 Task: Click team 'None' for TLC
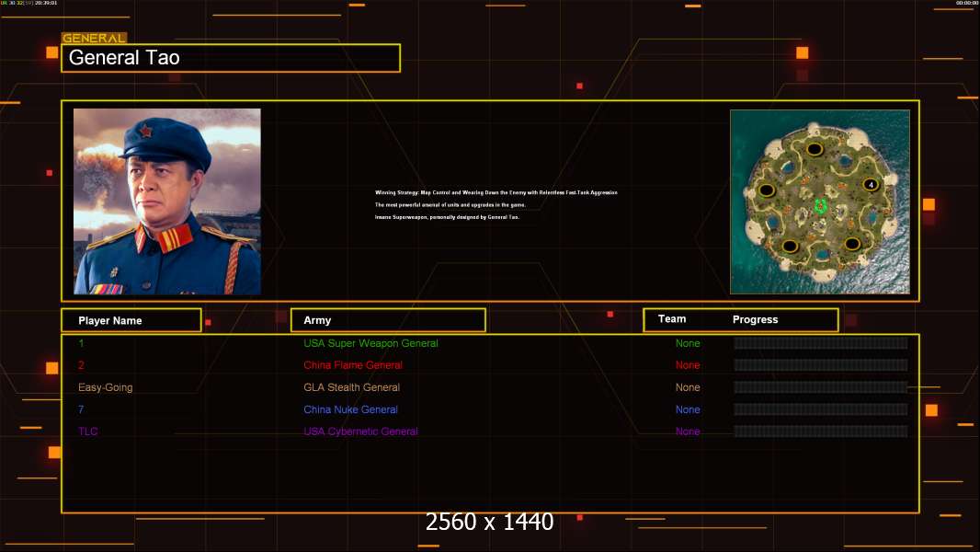688,431
